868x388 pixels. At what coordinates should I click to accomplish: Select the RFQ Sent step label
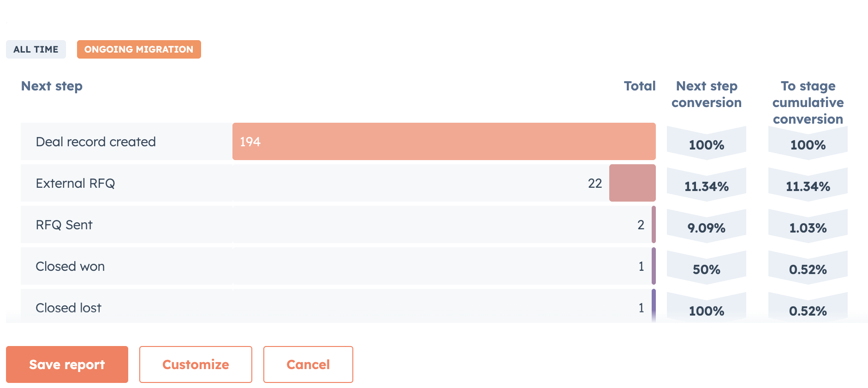[x=64, y=225]
